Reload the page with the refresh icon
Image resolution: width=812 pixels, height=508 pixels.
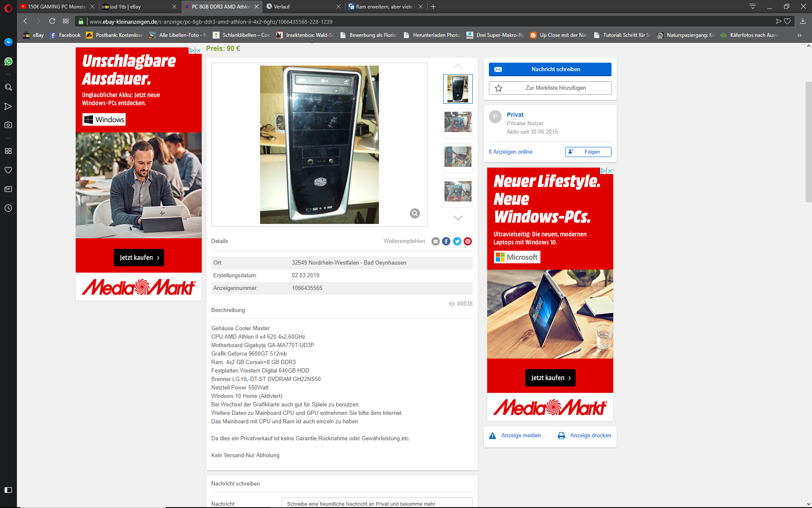(52, 21)
